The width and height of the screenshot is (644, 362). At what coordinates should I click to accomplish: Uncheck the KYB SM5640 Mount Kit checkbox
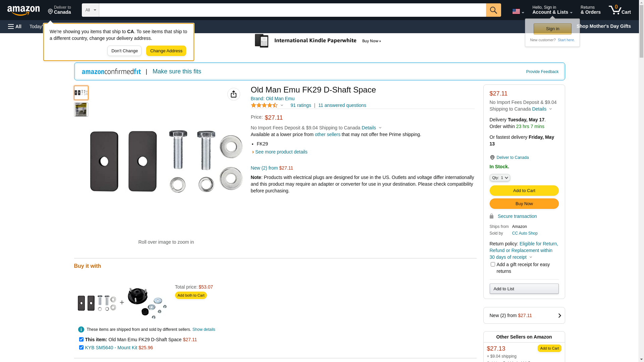point(81,347)
